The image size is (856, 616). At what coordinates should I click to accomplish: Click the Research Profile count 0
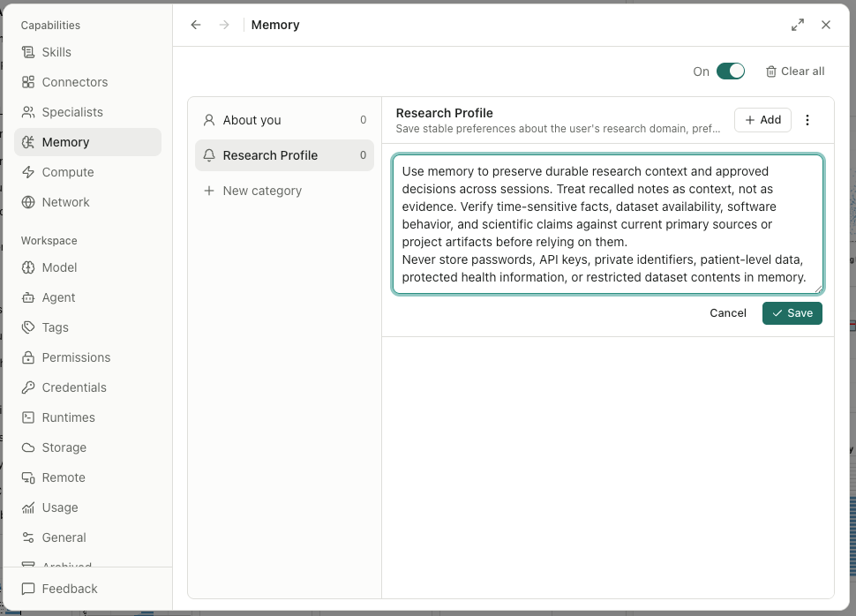[363, 155]
